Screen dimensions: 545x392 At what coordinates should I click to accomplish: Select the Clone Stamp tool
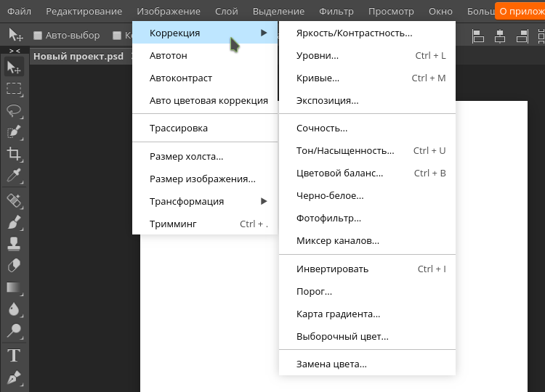(x=15, y=244)
